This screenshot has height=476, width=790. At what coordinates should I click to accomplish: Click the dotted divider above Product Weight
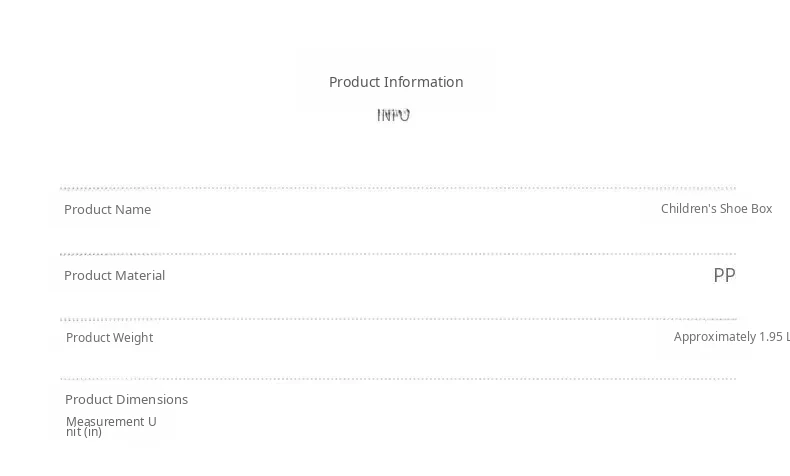(398, 319)
